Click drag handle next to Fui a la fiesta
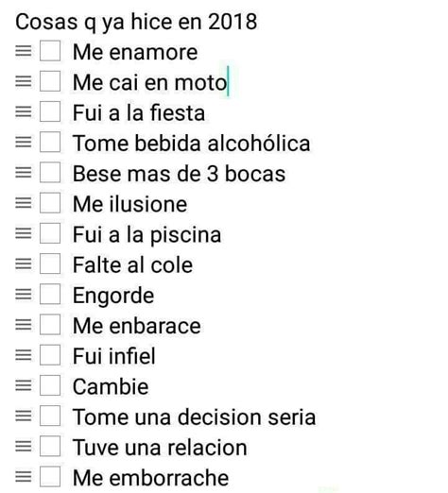Image resolution: width=448 pixels, height=493 pixels. (x=24, y=111)
